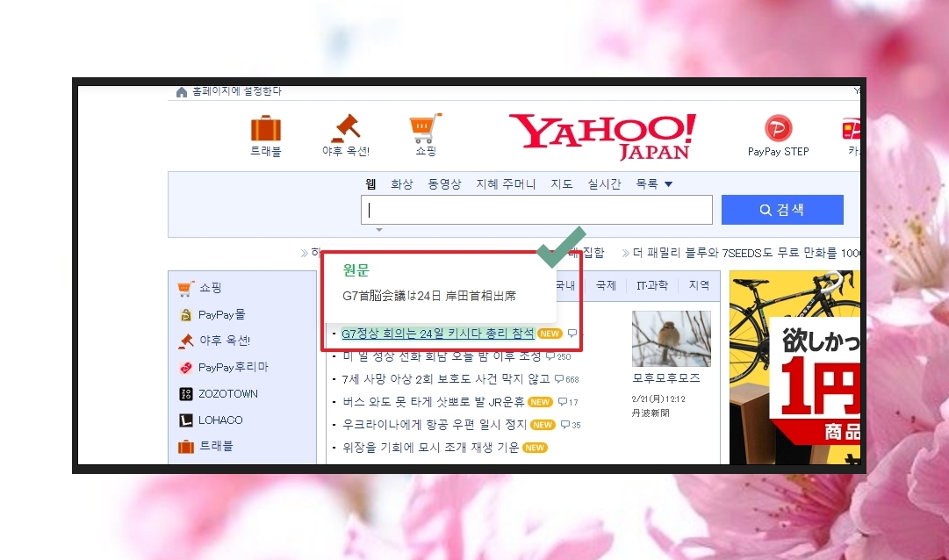Viewport: 949px width, 560px height.
Task: Open the small arrow below the search box
Action: tap(379, 230)
